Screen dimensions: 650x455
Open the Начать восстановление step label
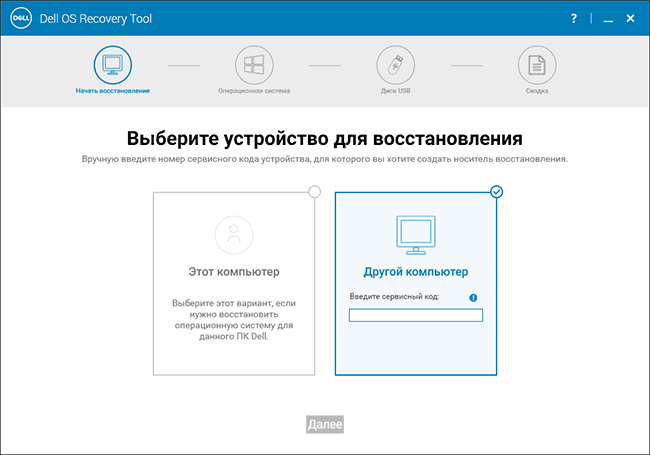click(112, 91)
